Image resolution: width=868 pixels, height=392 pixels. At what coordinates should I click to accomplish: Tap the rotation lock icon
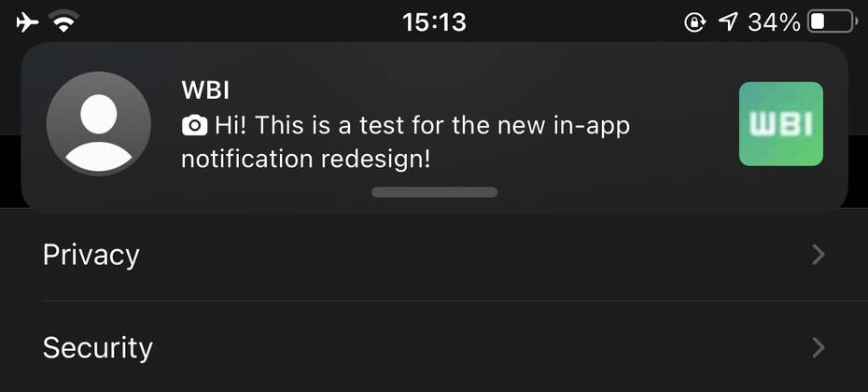[694, 22]
